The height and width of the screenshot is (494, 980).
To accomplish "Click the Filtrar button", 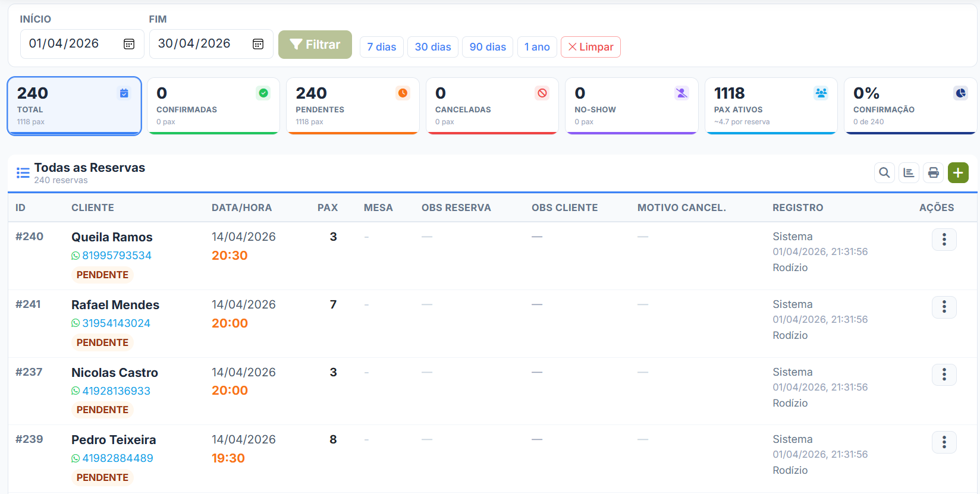I will (315, 45).
